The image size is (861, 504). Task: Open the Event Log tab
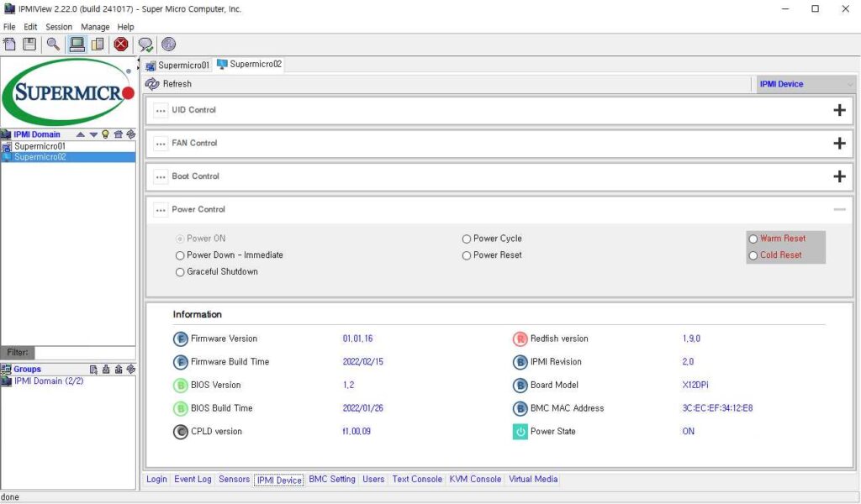point(193,480)
